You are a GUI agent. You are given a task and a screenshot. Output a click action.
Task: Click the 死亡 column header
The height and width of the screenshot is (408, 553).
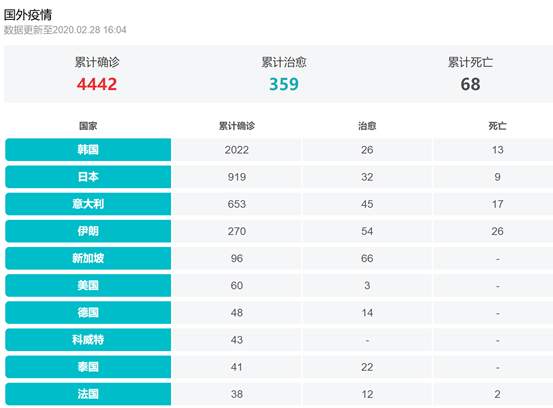point(497,126)
